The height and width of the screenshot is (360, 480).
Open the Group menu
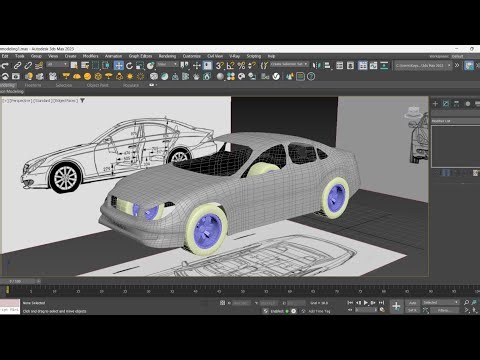36,56
